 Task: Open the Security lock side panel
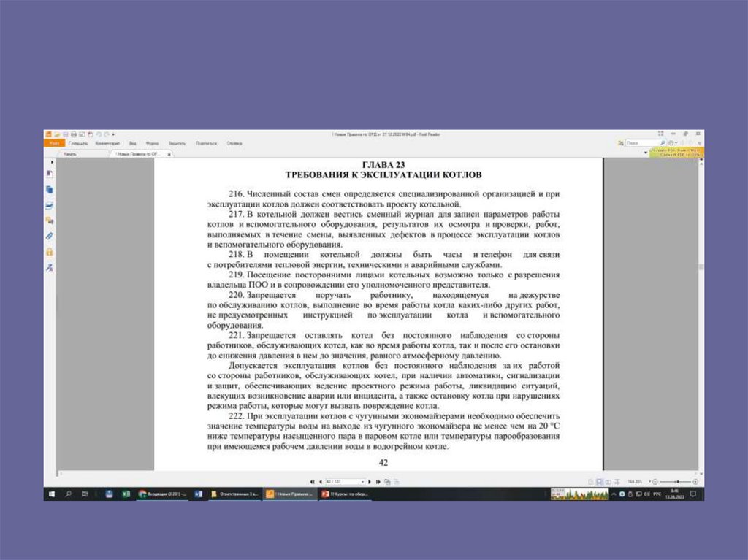[50, 252]
